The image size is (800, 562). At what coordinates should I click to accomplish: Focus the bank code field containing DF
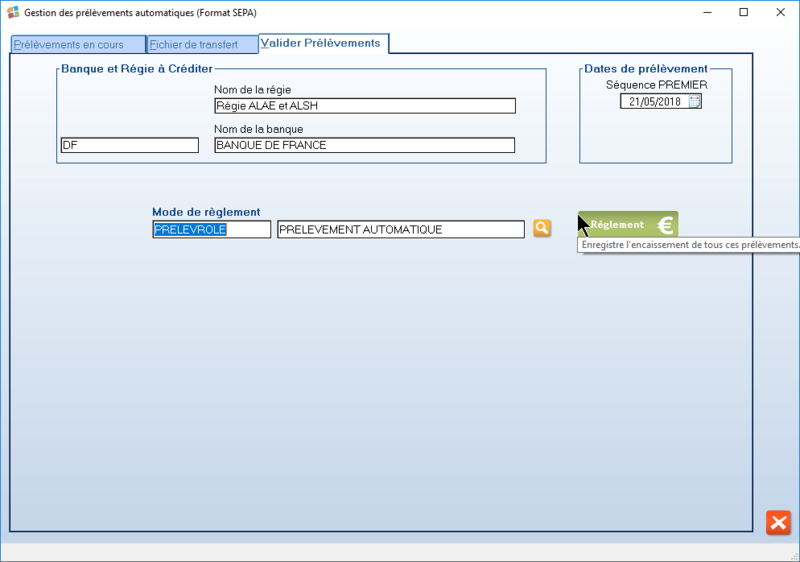[130, 145]
